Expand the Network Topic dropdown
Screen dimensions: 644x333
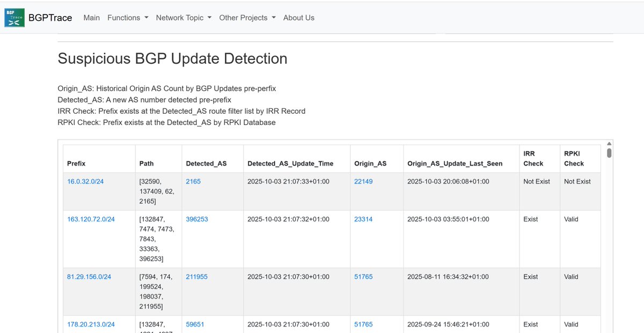point(184,18)
